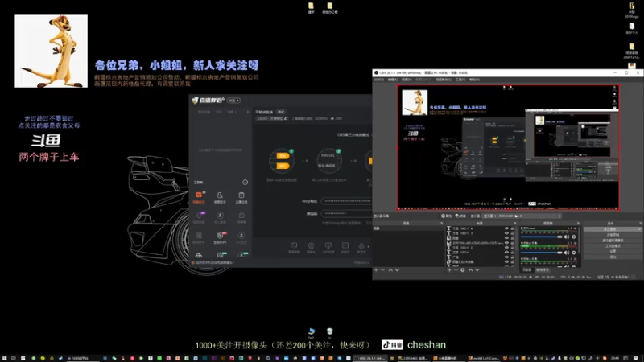Open the 滤镜 filters button in OBS

pyautogui.click(x=460, y=216)
